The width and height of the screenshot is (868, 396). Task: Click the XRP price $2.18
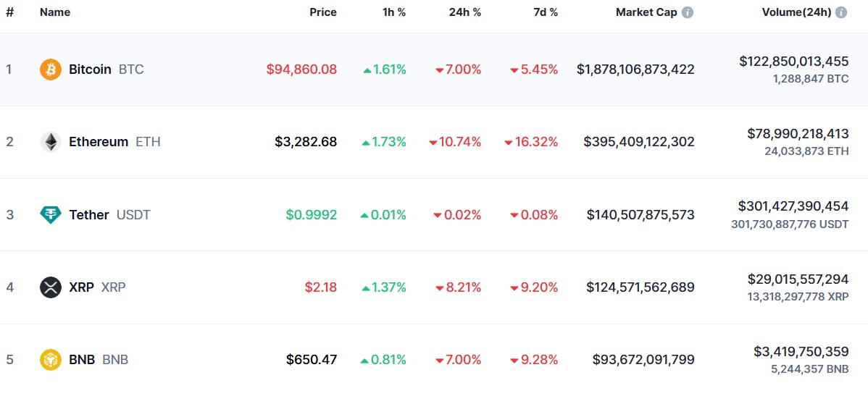pos(320,287)
